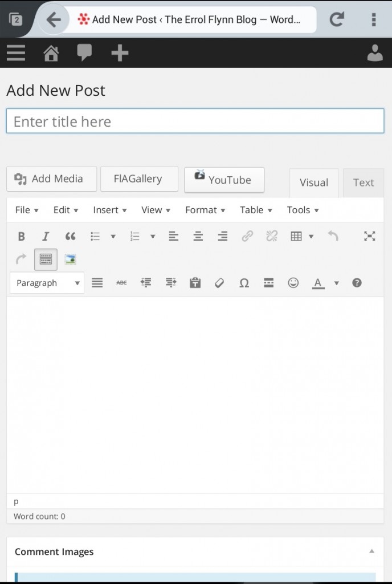
Task: Open the text color picker arrow
Action: 337,283
